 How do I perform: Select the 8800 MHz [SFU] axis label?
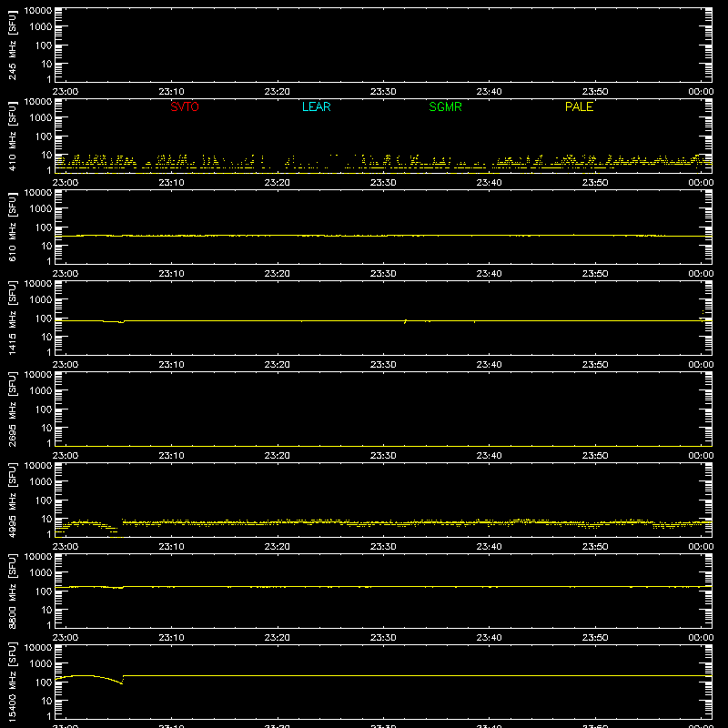pos(12,591)
